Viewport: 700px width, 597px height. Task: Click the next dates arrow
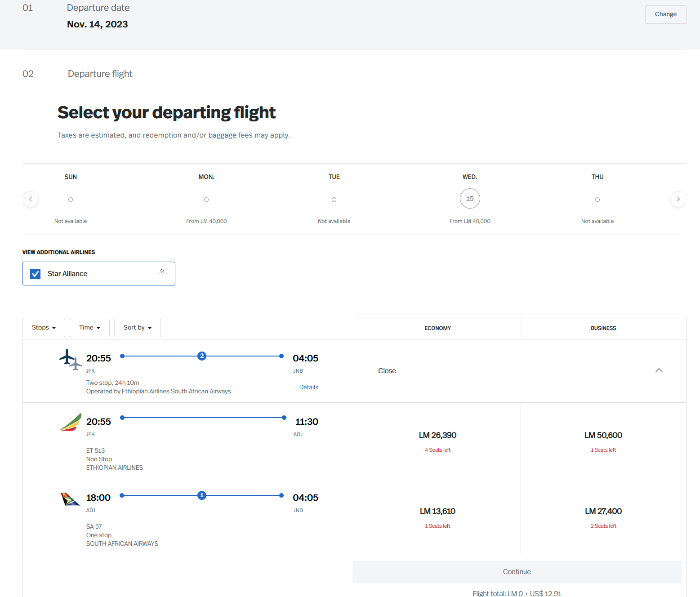pyautogui.click(x=678, y=199)
